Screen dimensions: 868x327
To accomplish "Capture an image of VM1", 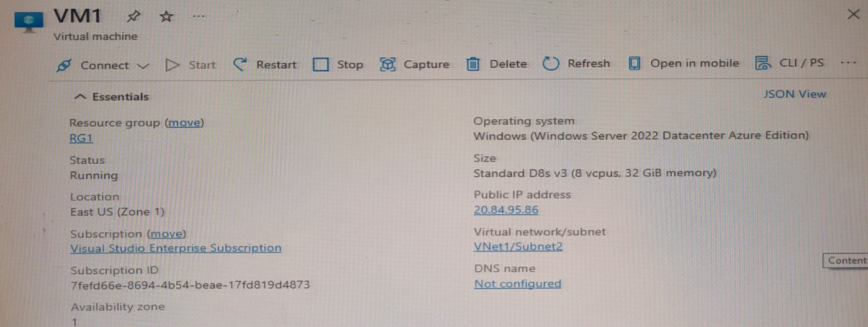I will tap(426, 65).
